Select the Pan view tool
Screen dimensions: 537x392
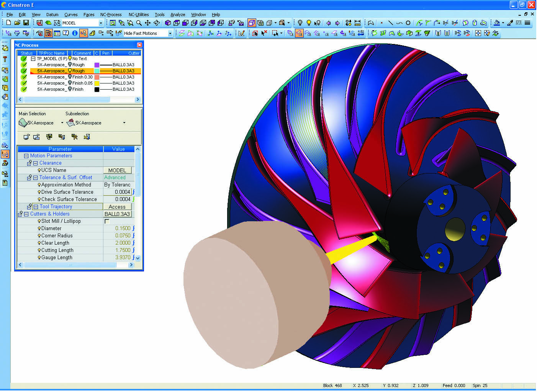[x=147, y=23]
